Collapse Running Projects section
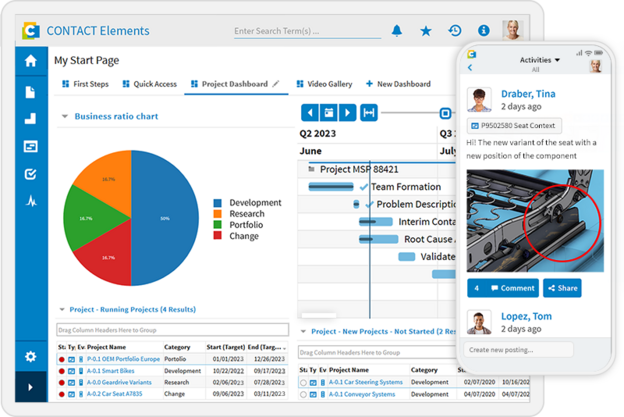This screenshot has height=417, width=624. 62,309
